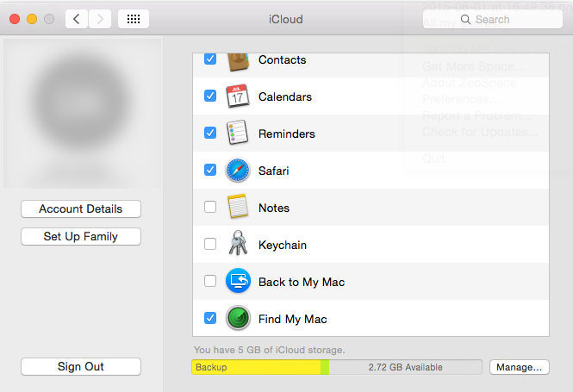
Task: Click the Reminders list icon
Action: [238, 133]
